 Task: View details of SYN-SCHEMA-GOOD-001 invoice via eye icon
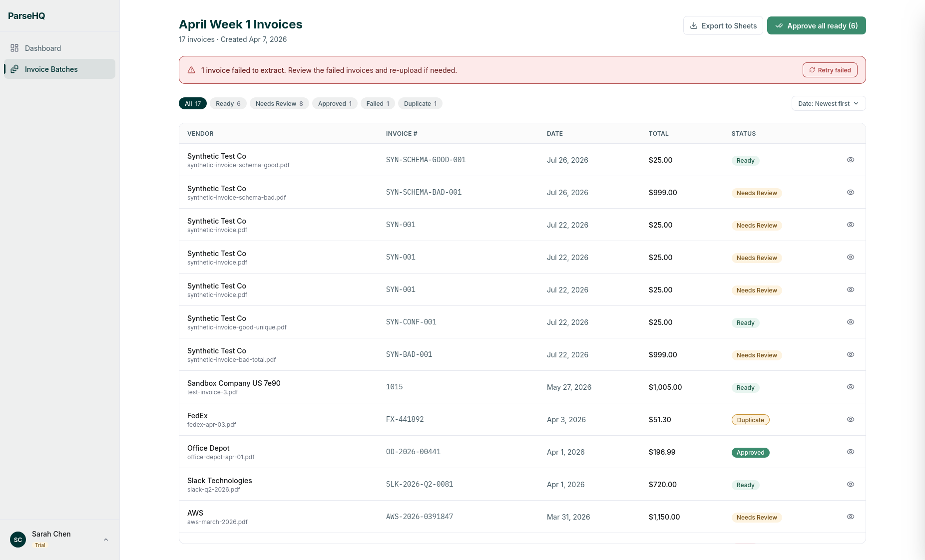point(851,160)
